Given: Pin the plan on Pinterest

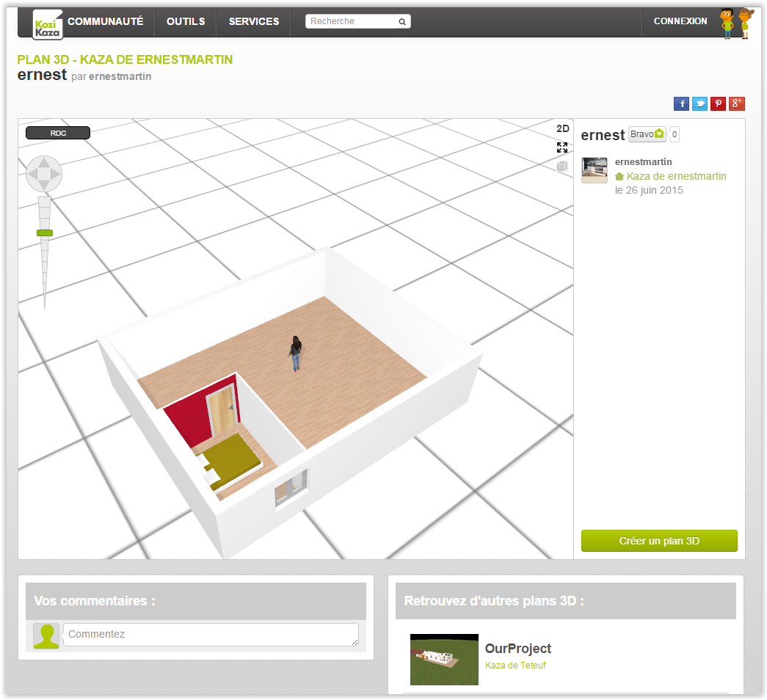Looking at the screenshot, I should coord(719,103).
